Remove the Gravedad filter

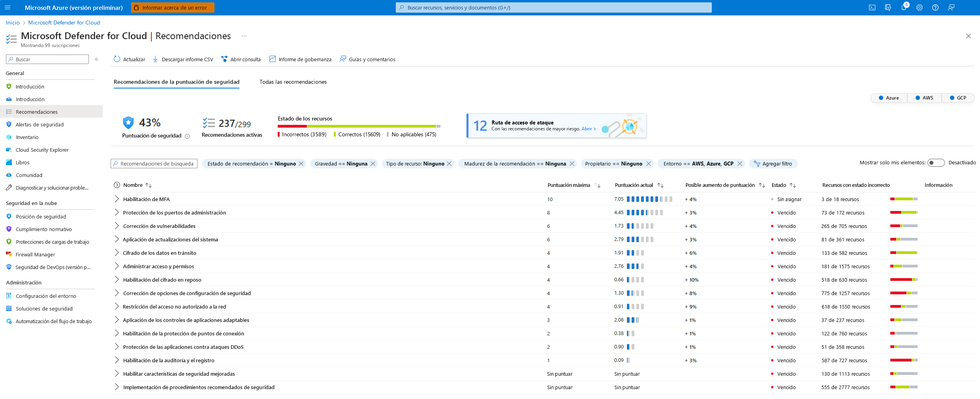[x=372, y=164]
